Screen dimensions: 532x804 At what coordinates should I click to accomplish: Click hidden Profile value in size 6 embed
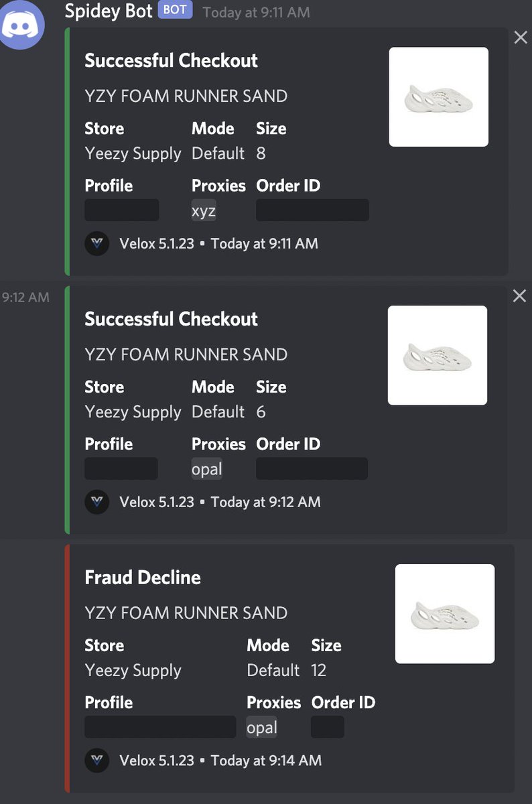[x=121, y=468]
